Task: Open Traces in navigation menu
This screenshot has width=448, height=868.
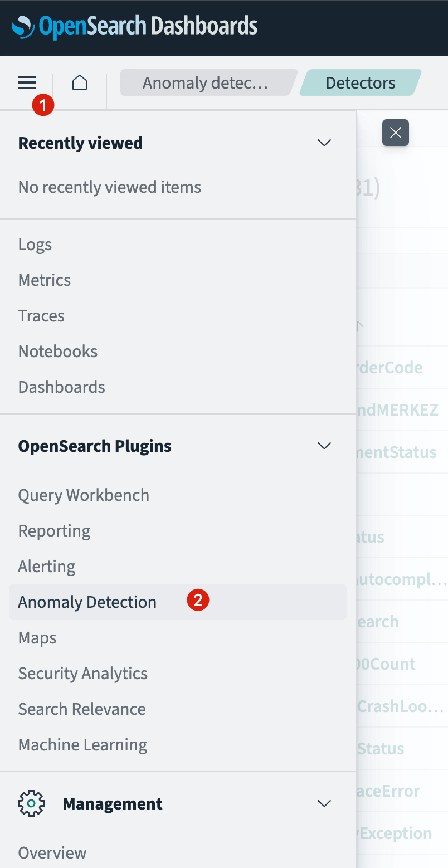Action: click(41, 315)
